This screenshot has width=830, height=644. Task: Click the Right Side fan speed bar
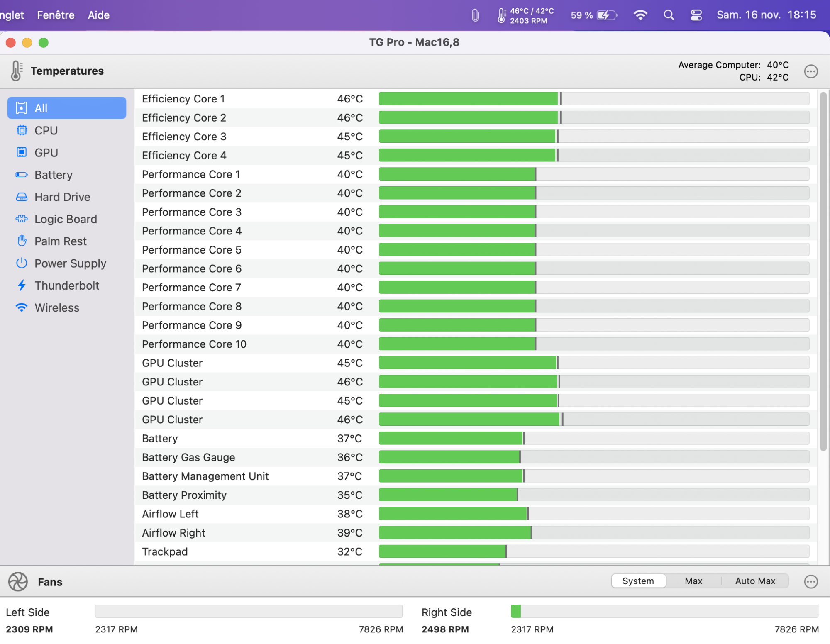664,611
